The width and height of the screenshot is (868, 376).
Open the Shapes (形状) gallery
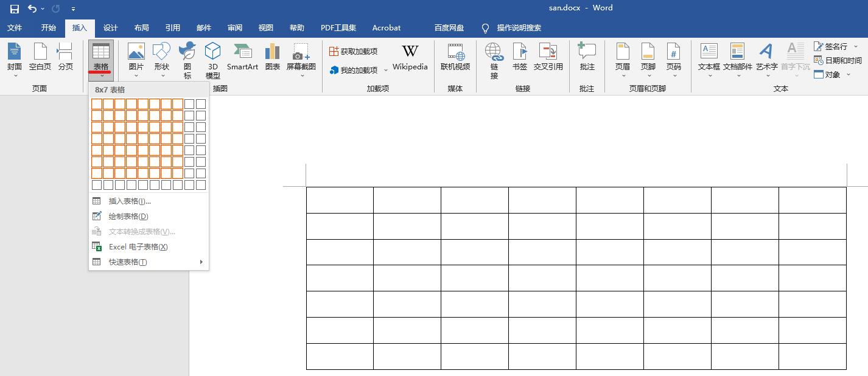pyautogui.click(x=162, y=60)
